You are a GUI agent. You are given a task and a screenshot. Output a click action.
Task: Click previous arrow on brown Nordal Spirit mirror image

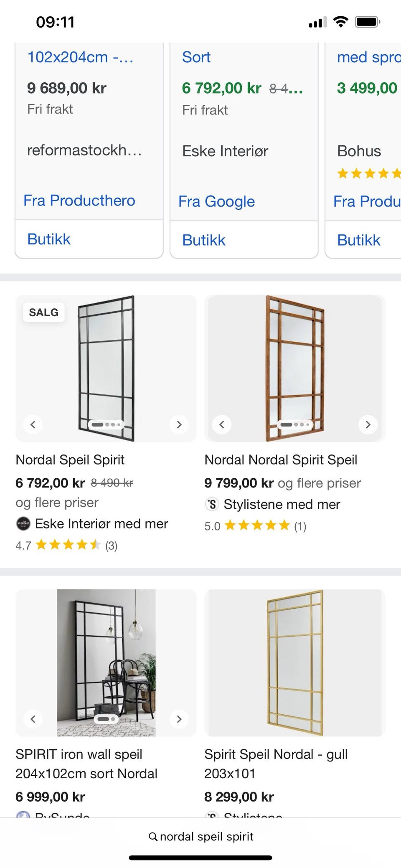coord(222,425)
